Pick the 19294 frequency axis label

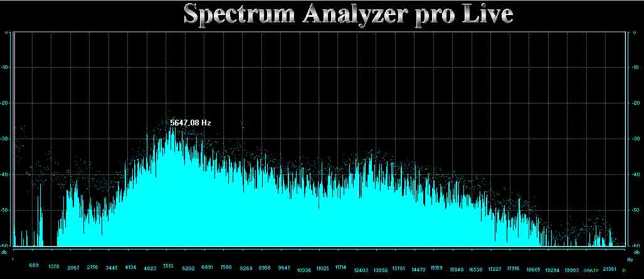(x=552, y=270)
